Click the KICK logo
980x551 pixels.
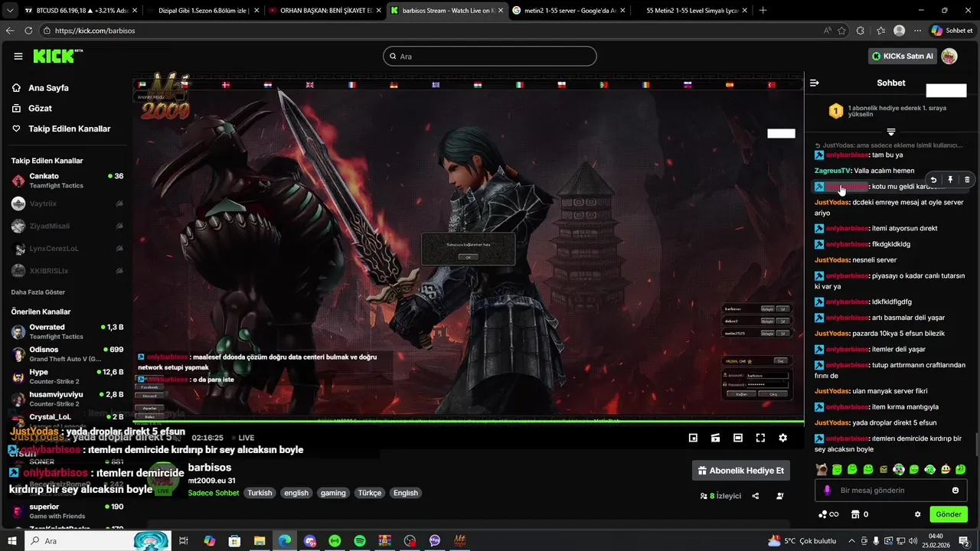[57, 56]
